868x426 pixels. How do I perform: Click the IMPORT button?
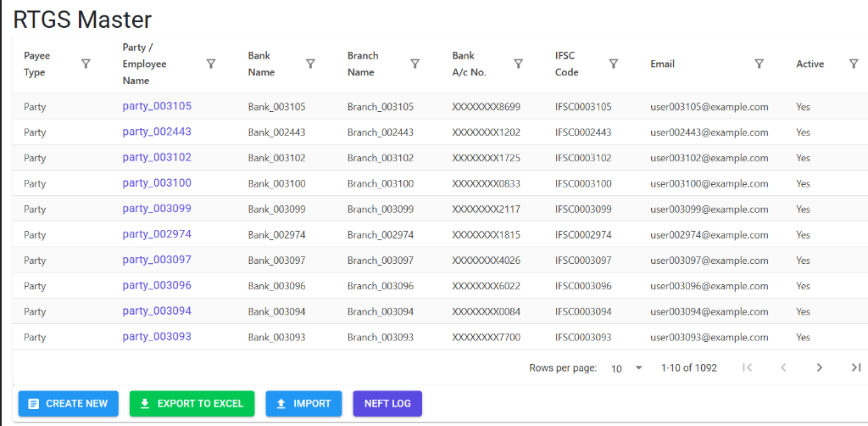[303, 403]
